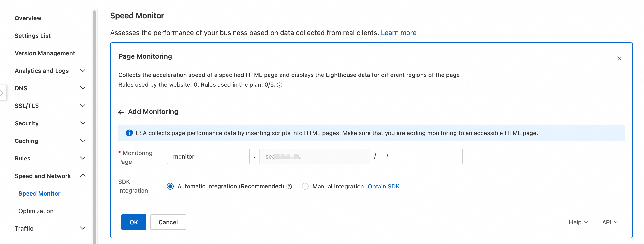644x244 pixels.
Task: Click the info icon after plan rules 0/5
Action: pyautogui.click(x=280, y=85)
